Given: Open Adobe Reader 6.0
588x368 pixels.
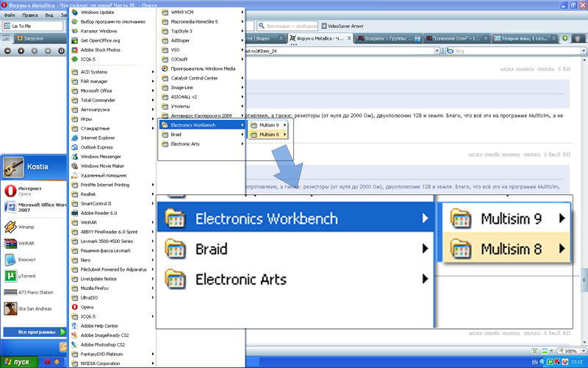Looking at the screenshot, I should 100,213.
